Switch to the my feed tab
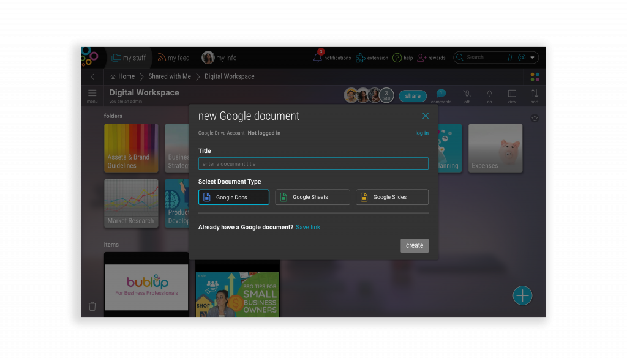The height and width of the screenshot is (364, 627). [x=173, y=58]
